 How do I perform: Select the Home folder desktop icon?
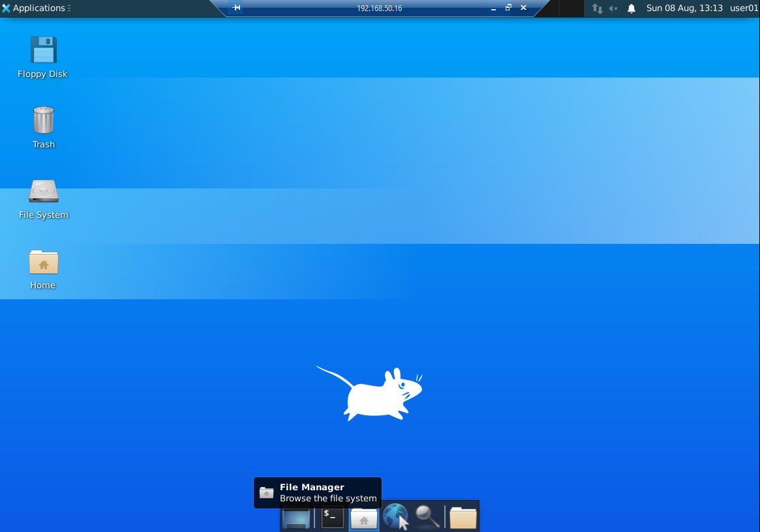(x=44, y=262)
